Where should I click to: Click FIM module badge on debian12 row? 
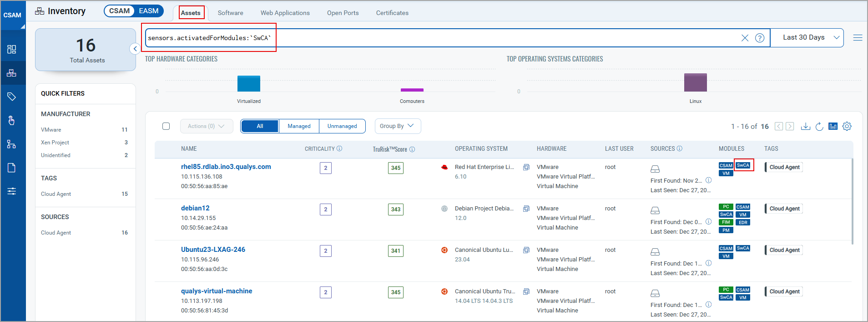click(x=726, y=222)
